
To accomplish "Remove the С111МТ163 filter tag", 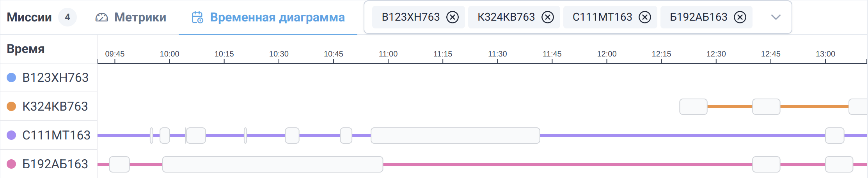I will [645, 17].
